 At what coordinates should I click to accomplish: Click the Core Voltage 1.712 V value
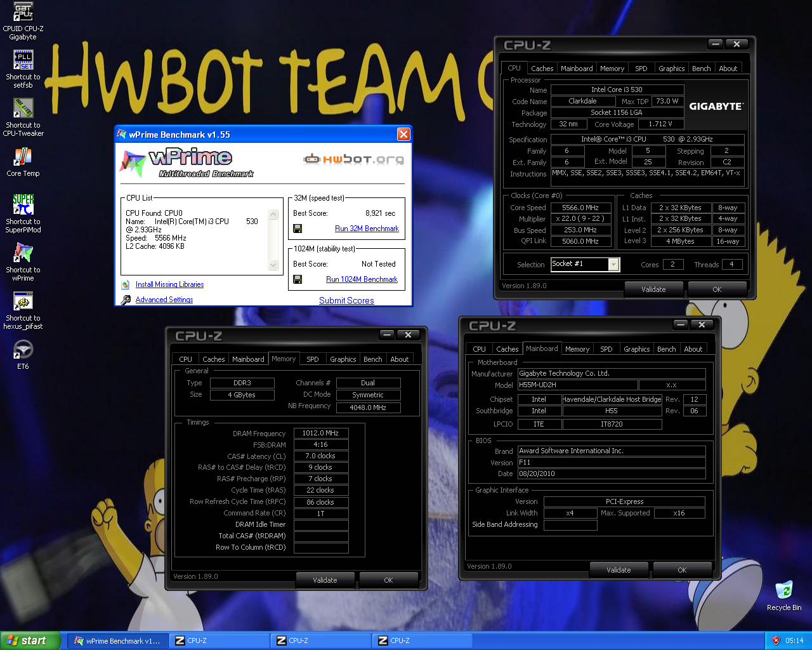(660, 124)
